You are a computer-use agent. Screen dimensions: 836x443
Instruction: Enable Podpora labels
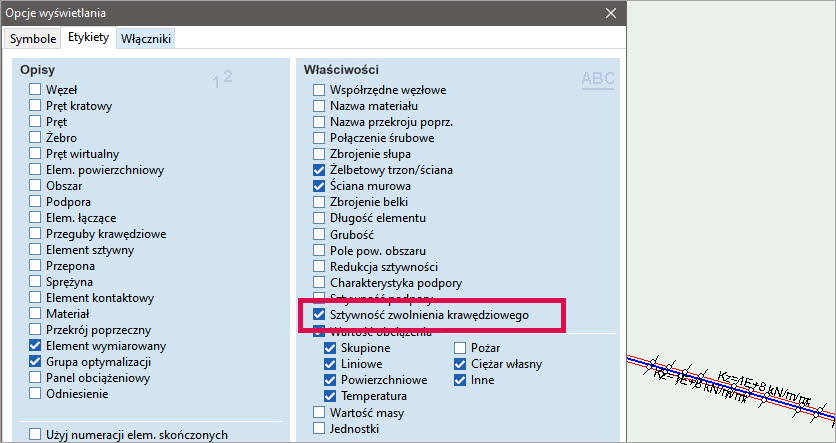(36, 202)
